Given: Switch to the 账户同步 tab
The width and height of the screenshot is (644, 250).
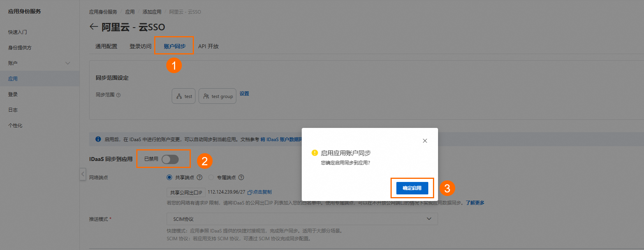Looking at the screenshot, I should [x=174, y=46].
